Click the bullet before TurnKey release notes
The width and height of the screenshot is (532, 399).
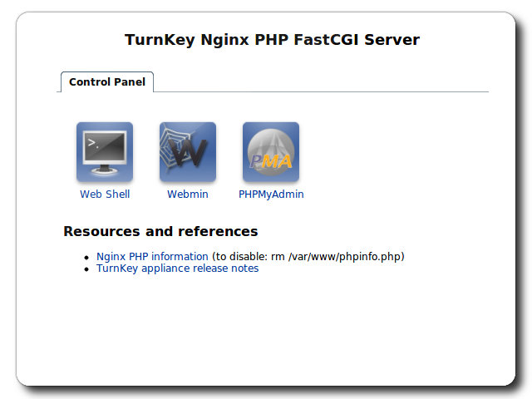pyautogui.click(x=86, y=269)
